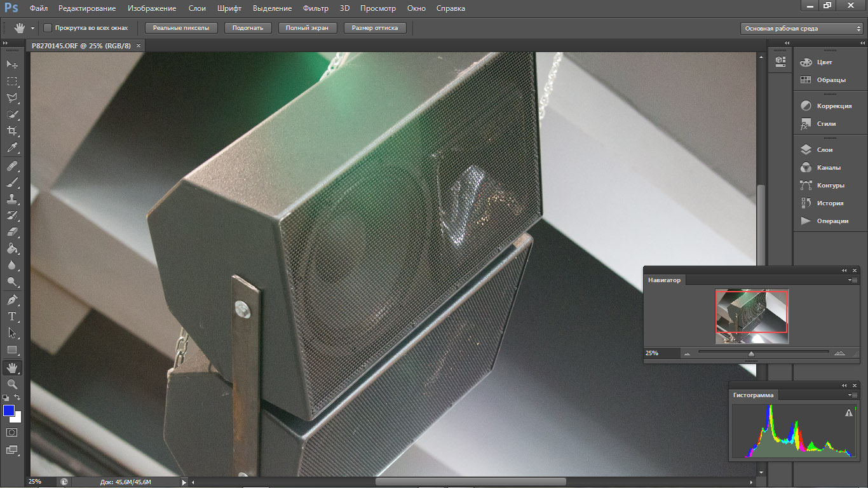Open the Navigator panel options menu

pos(853,280)
